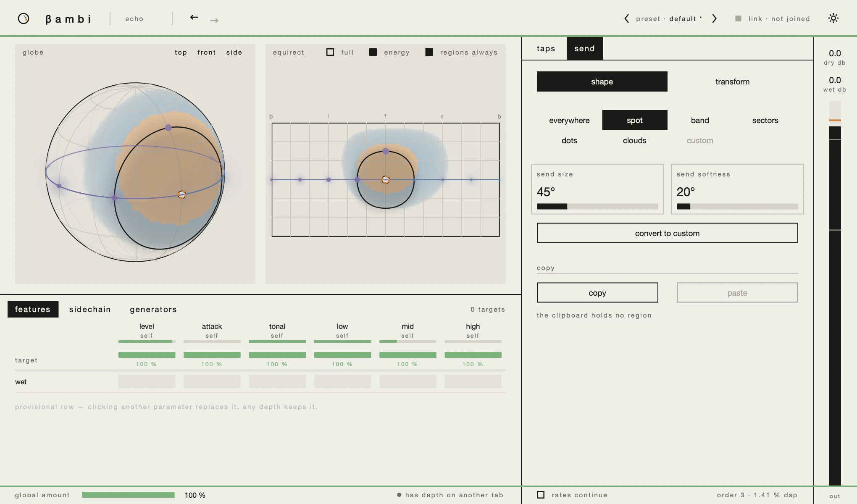Select the orange send marker on globe
This screenshot has width=857, height=504.
click(x=182, y=194)
